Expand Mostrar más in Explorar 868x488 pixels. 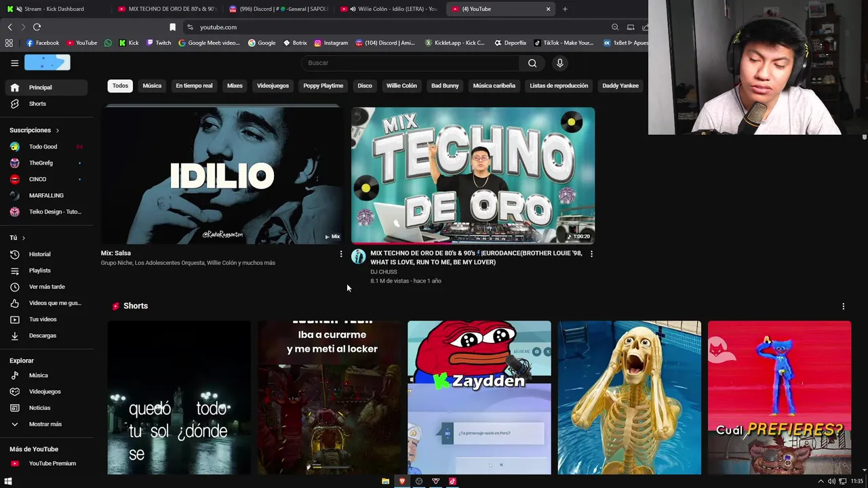pyautogui.click(x=46, y=424)
